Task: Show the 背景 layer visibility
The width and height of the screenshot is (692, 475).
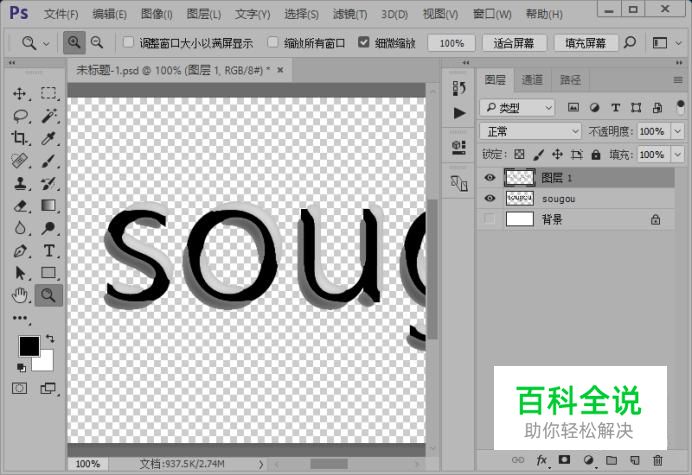Action: (489, 219)
